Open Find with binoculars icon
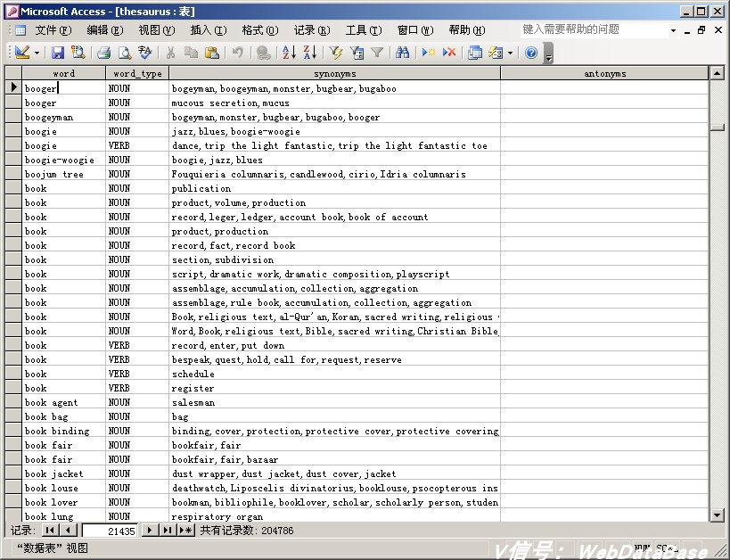 [x=402, y=53]
